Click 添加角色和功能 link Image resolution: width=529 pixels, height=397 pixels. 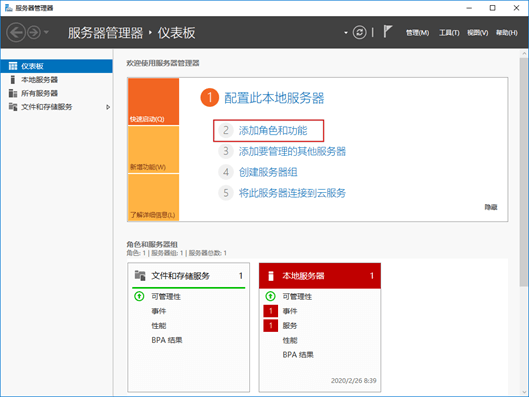pos(273,130)
